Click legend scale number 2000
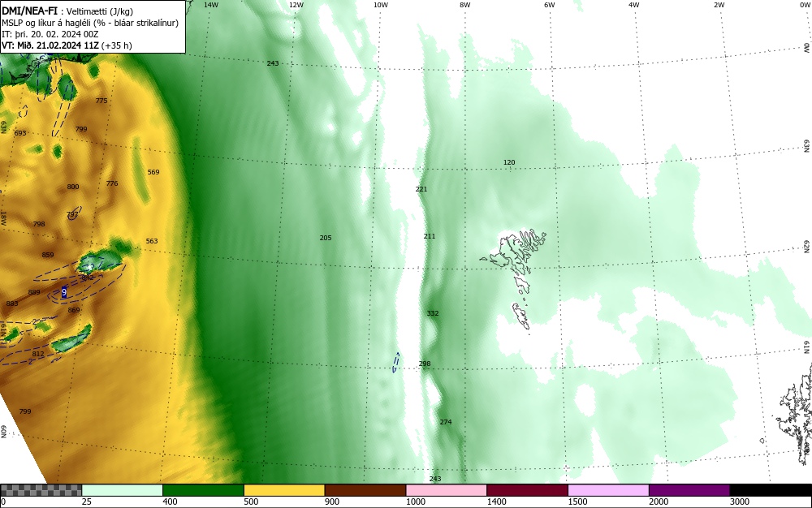 click(659, 502)
